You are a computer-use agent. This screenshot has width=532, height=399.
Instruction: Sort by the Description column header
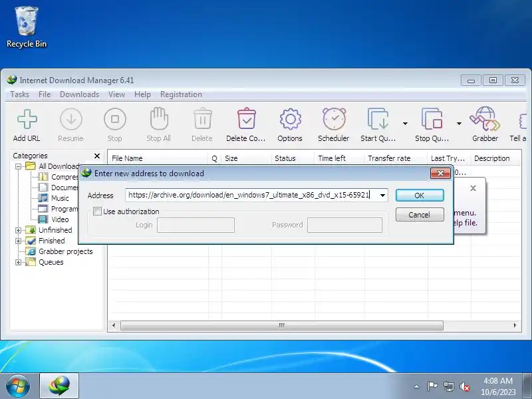point(495,158)
